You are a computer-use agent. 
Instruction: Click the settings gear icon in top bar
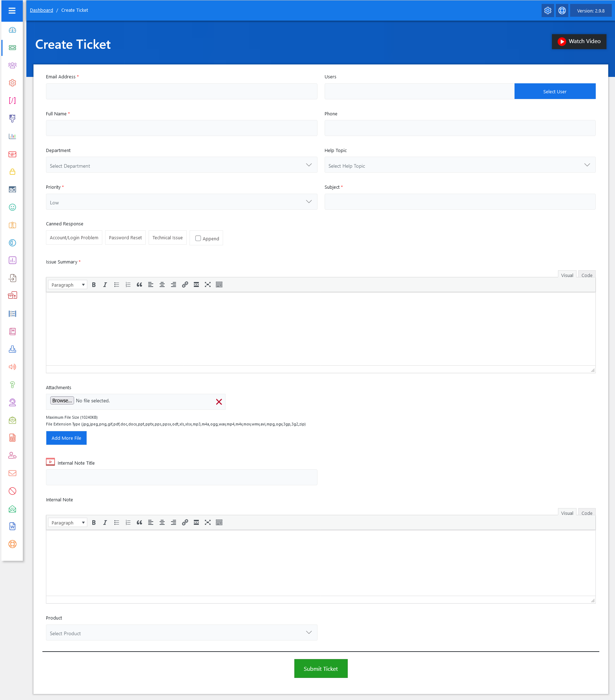(x=548, y=11)
